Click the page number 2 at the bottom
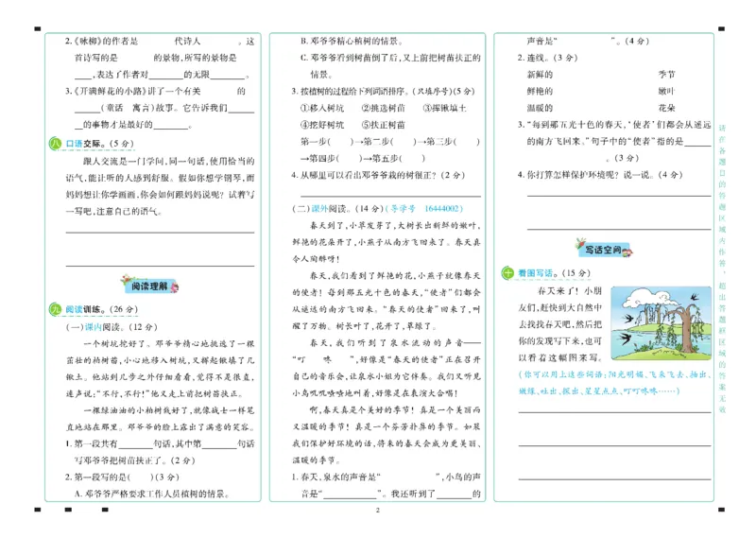Viewport: 756px width, 538px height. 377,511
